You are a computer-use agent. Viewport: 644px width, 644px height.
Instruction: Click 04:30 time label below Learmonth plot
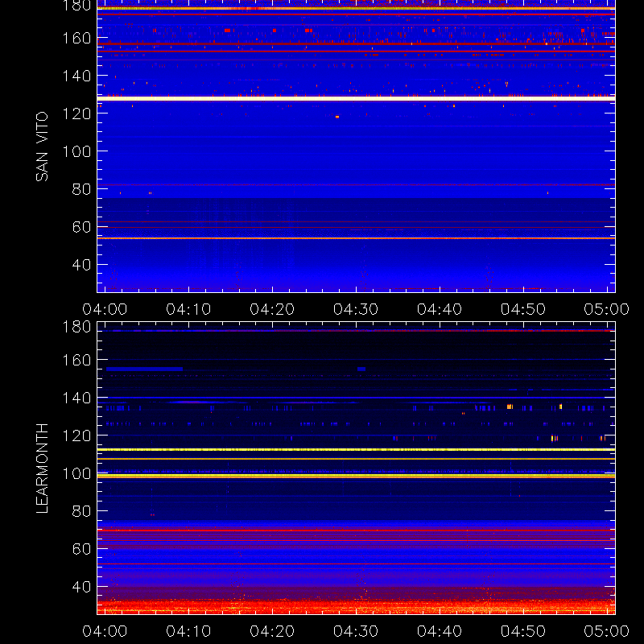tap(356, 631)
